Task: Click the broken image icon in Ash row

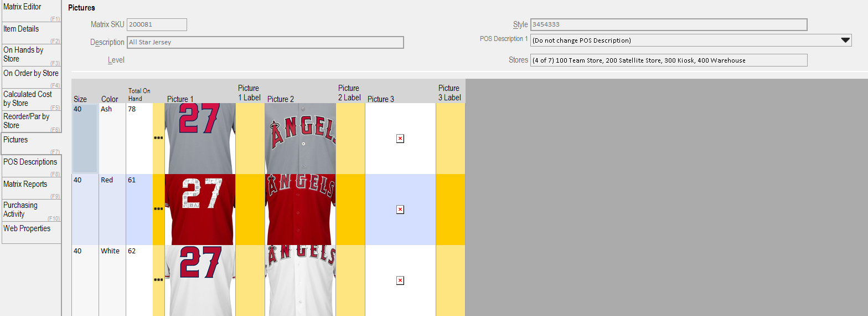Action: point(400,139)
